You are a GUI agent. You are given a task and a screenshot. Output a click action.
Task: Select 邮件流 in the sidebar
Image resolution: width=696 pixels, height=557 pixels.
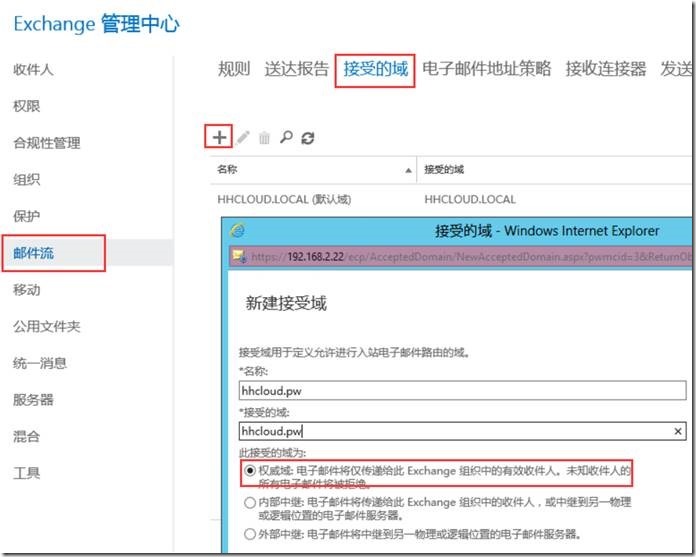33,253
